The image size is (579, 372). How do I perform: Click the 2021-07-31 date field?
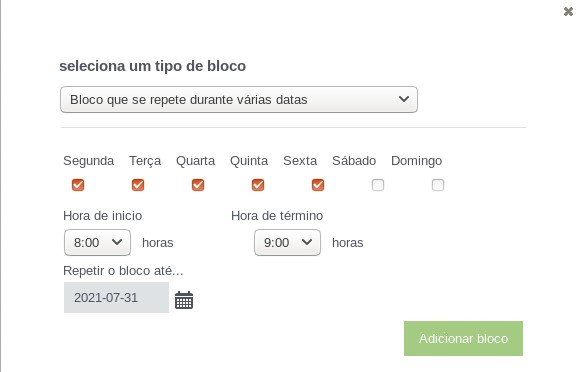pyautogui.click(x=116, y=297)
